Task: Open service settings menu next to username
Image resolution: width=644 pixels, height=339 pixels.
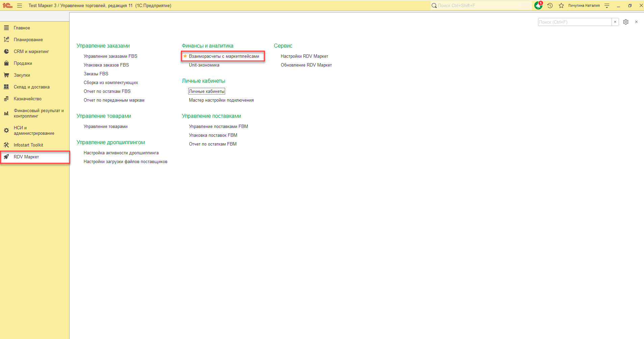Action: (607, 5)
